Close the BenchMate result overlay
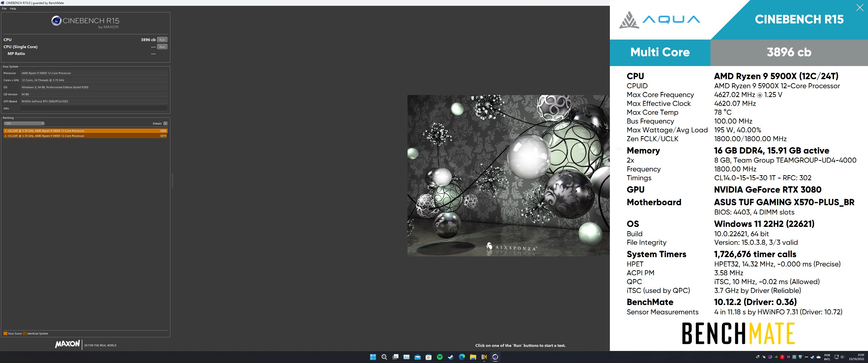 click(860, 8)
